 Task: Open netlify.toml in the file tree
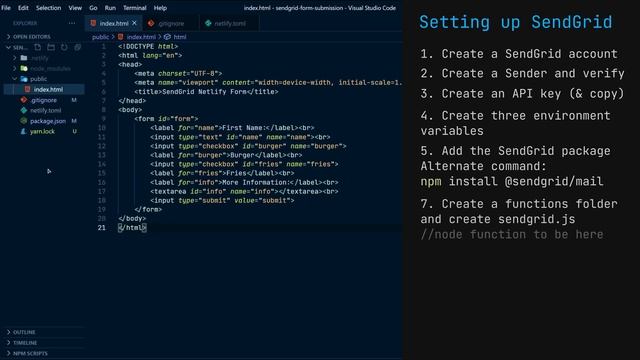(45, 111)
